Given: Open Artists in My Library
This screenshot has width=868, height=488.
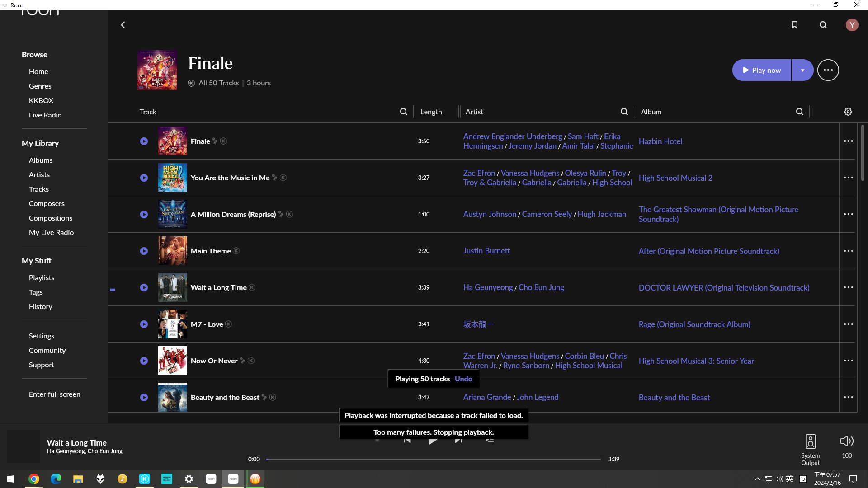Looking at the screenshot, I should tap(39, 174).
